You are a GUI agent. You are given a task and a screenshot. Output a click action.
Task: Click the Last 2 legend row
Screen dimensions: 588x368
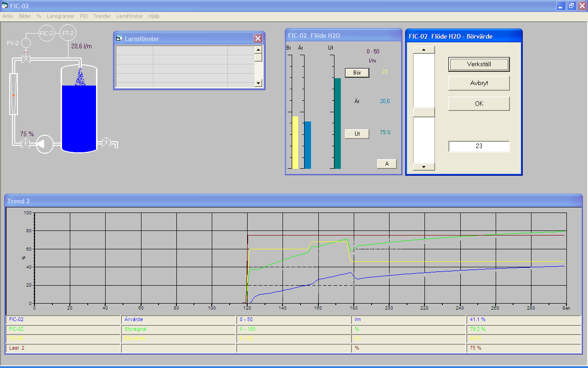294,348
